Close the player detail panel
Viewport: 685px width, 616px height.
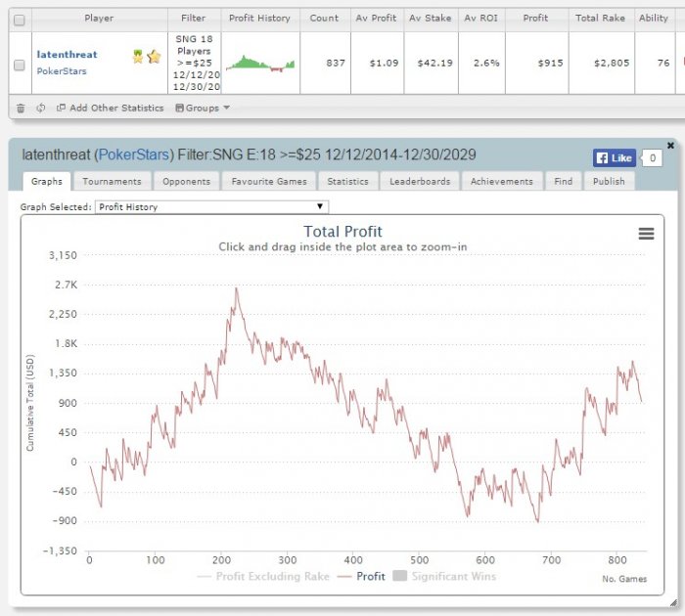point(670,145)
